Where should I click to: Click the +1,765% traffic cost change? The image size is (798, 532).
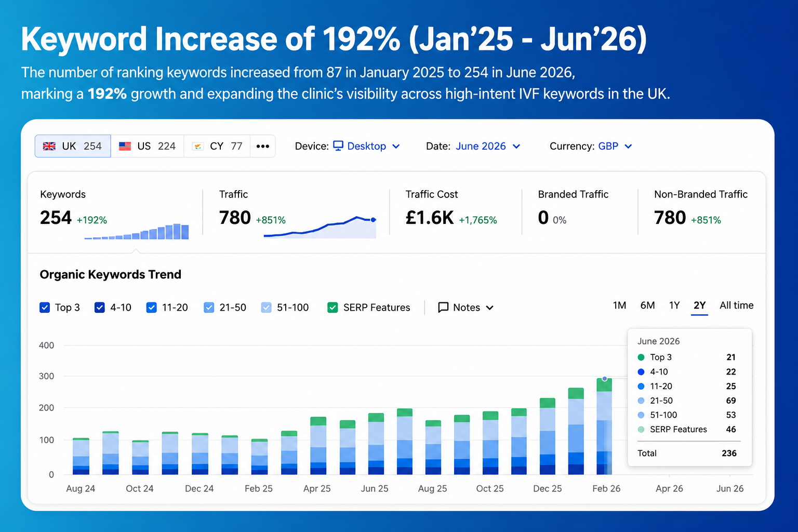pos(478,220)
